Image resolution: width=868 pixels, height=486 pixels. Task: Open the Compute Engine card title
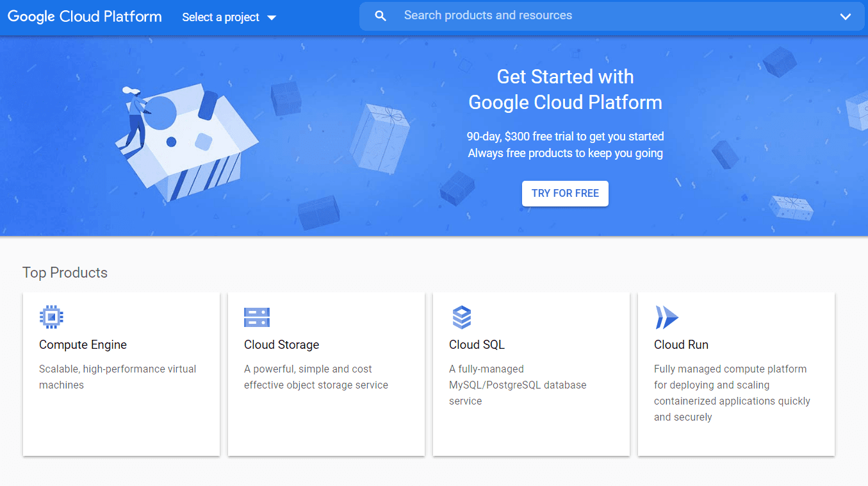pos(83,345)
